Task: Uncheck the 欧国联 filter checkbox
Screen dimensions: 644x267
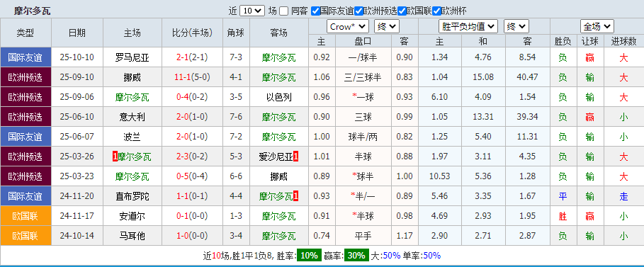Action: coord(401,11)
